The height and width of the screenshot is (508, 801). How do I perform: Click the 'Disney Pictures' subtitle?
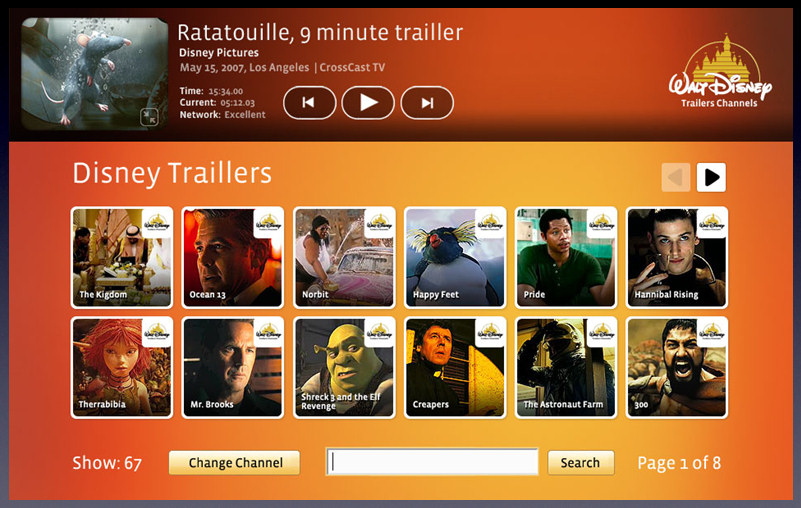click(219, 53)
